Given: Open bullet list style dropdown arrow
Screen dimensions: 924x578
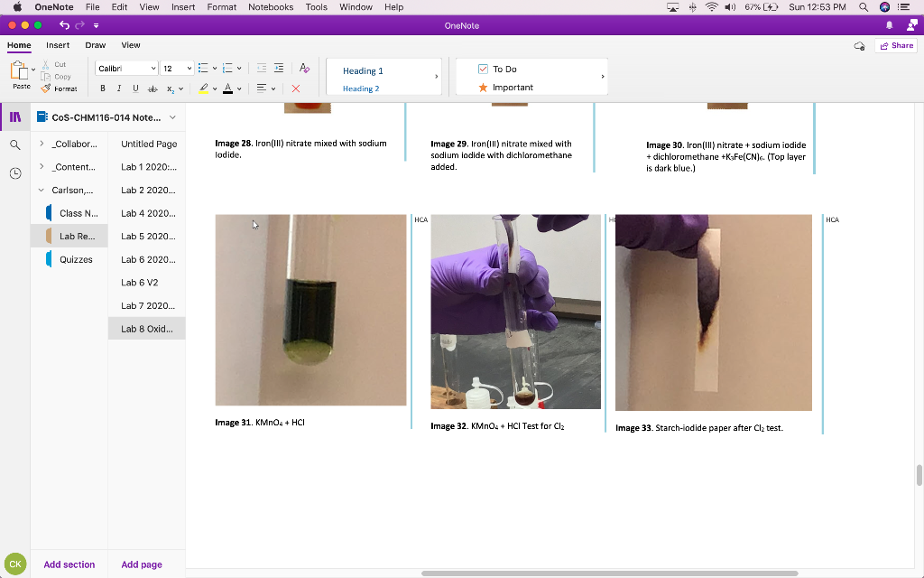Looking at the screenshot, I should pyautogui.click(x=215, y=69).
